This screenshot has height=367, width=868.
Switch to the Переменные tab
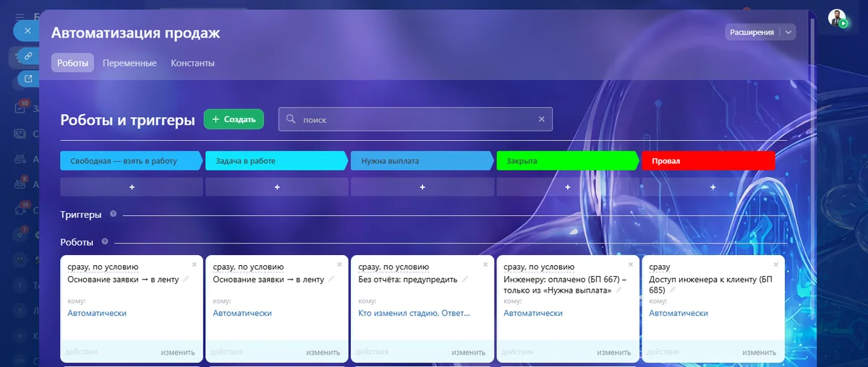tap(129, 63)
